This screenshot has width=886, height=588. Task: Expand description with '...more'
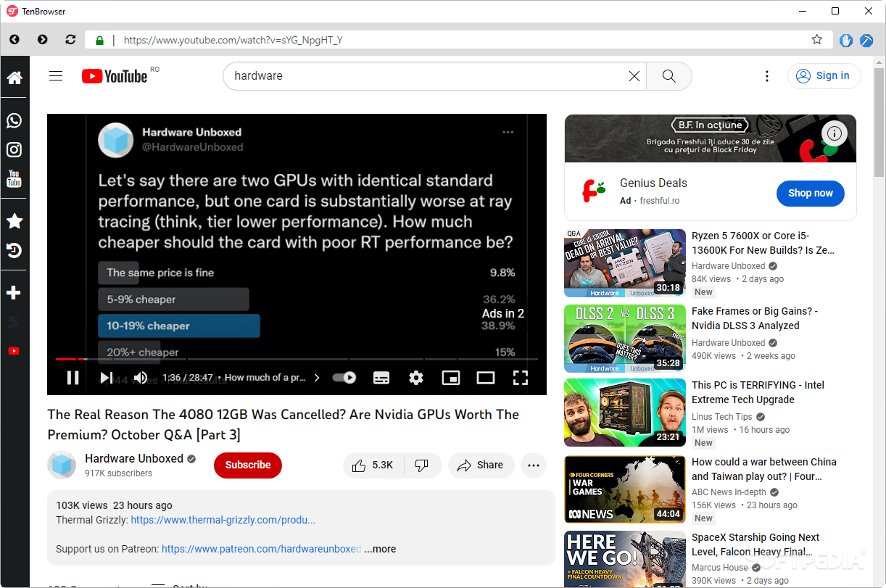pos(380,549)
